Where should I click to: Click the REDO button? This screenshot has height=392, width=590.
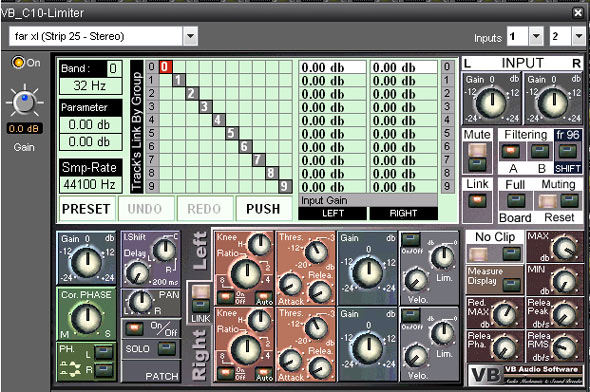click(204, 209)
